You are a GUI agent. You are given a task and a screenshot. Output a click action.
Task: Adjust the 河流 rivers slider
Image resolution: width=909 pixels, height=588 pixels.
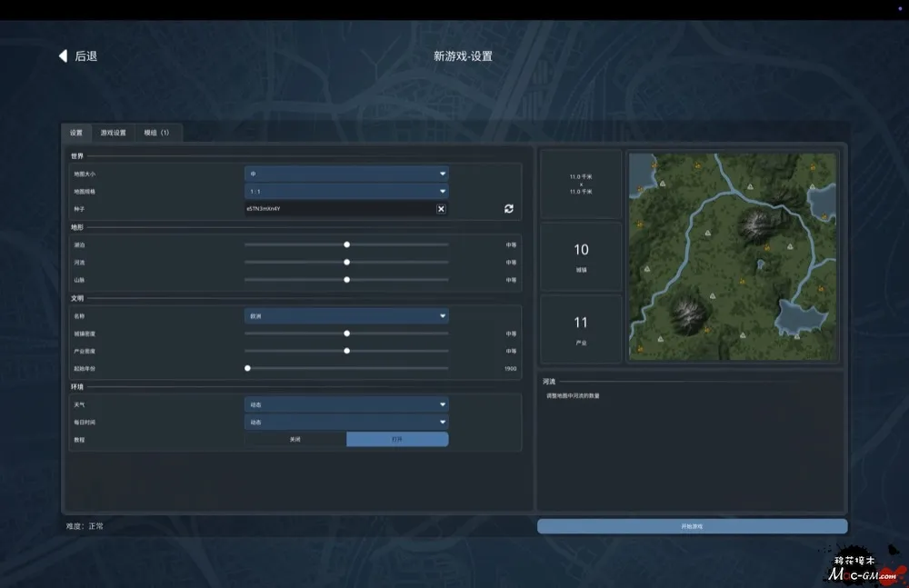[346, 262]
